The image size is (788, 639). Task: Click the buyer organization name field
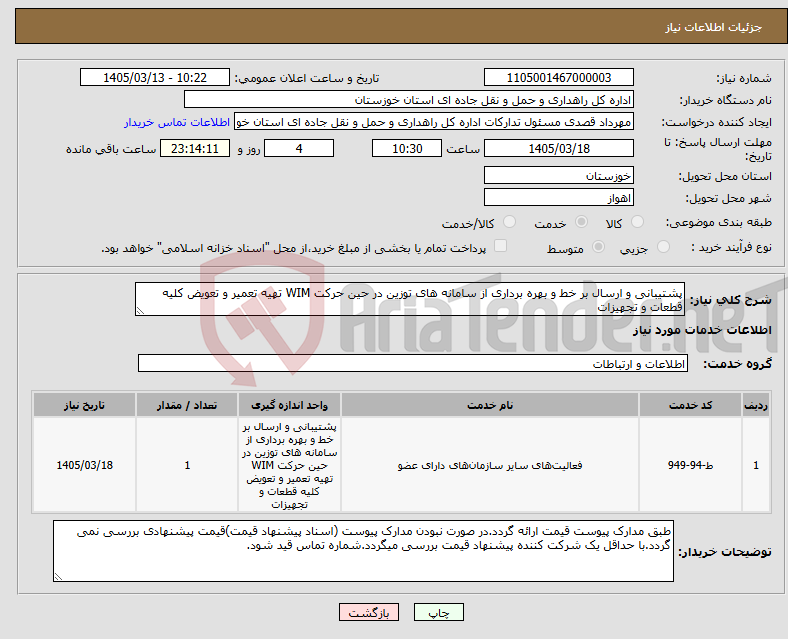409,99
